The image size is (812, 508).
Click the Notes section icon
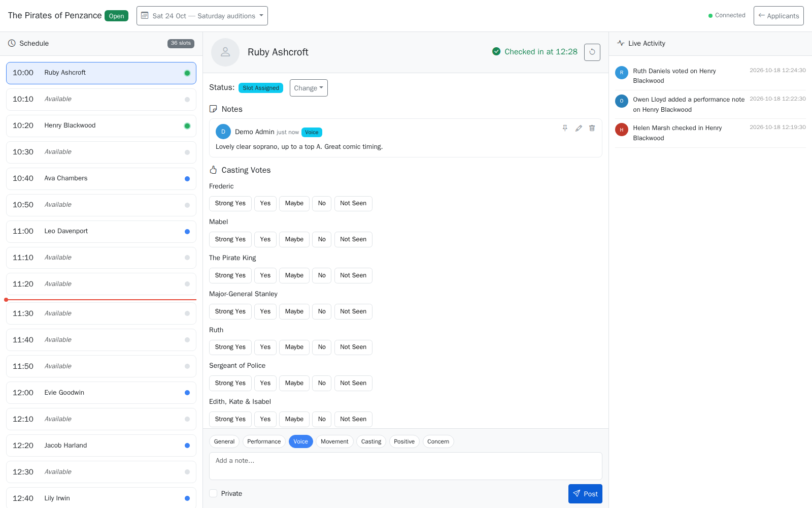click(x=213, y=109)
